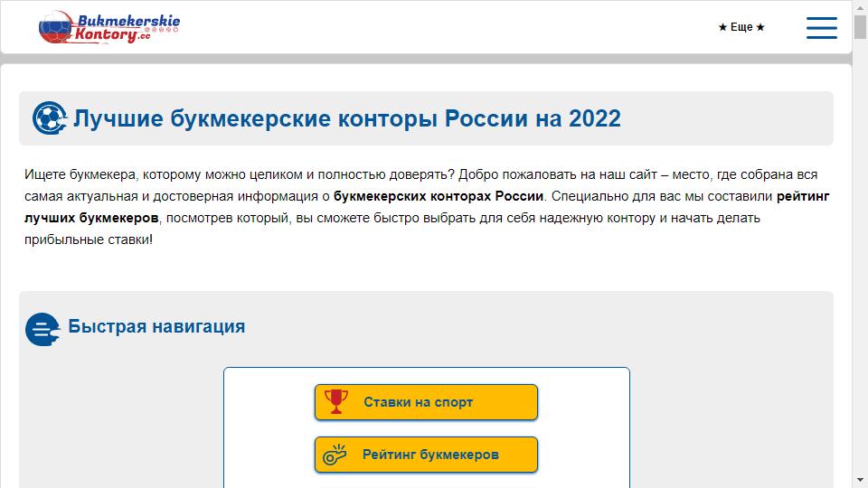Click the star right of Еще
This screenshot has height=488, width=868.
(760, 28)
